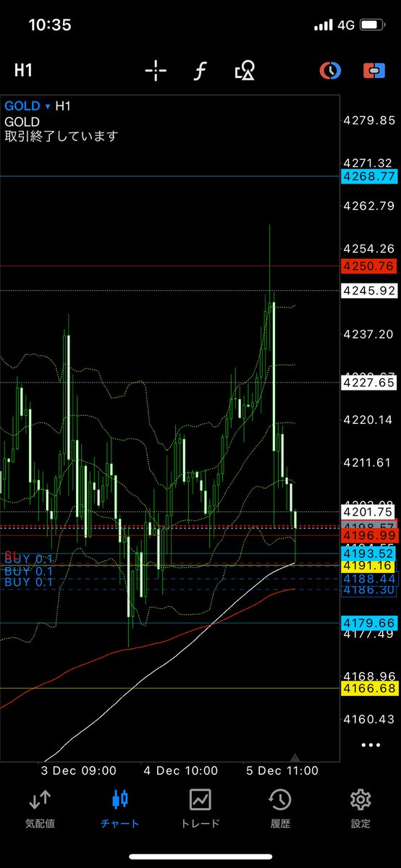401x868 pixels.
Task: Tap the 10:35 status bar clock
Action: click(49, 25)
